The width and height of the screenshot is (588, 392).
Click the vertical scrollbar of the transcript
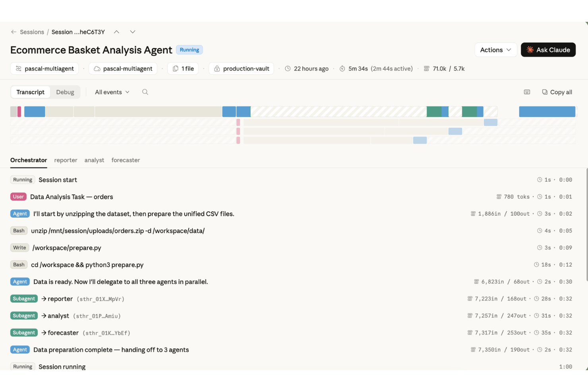[x=587, y=224]
